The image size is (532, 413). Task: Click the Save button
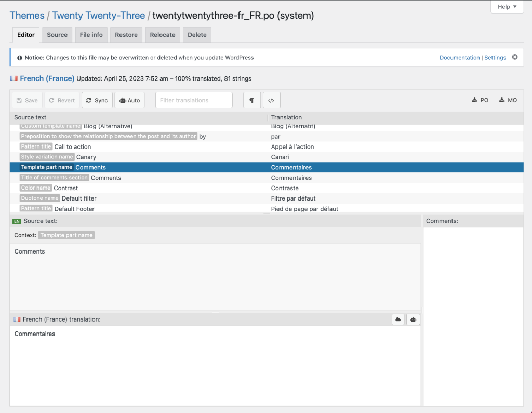click(x=27, y=100)
